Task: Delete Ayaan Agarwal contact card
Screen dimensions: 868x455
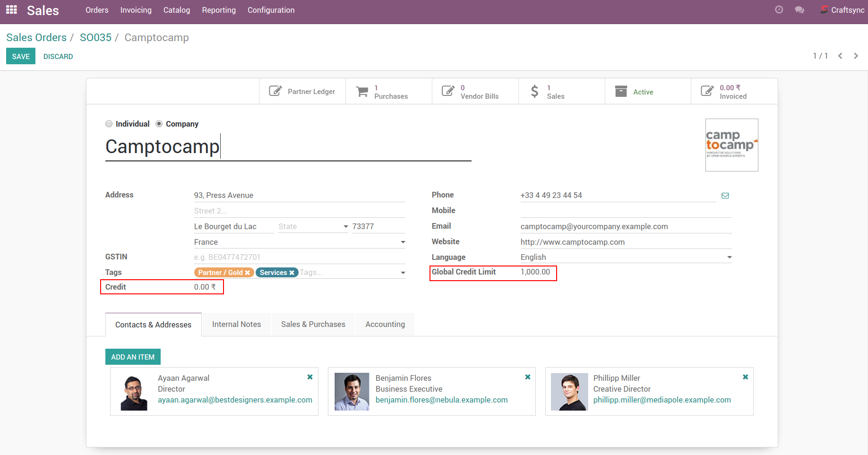Action: click(x=310, y=377)
